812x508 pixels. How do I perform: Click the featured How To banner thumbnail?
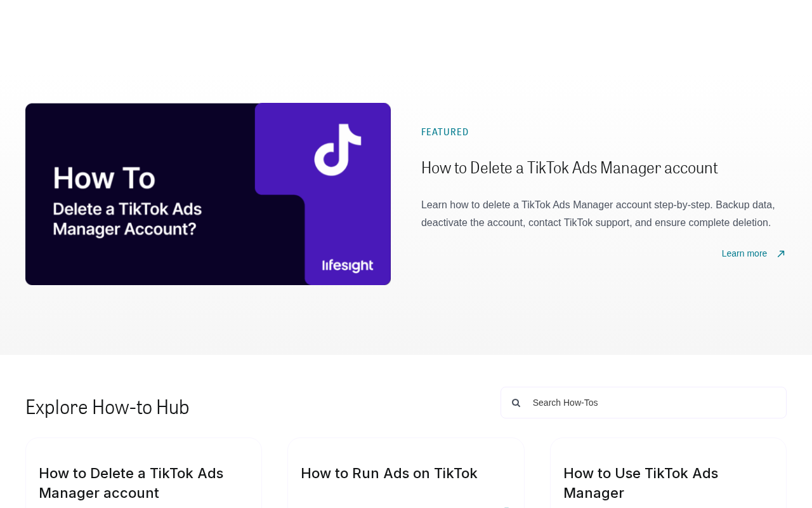[x=208, y=194]
